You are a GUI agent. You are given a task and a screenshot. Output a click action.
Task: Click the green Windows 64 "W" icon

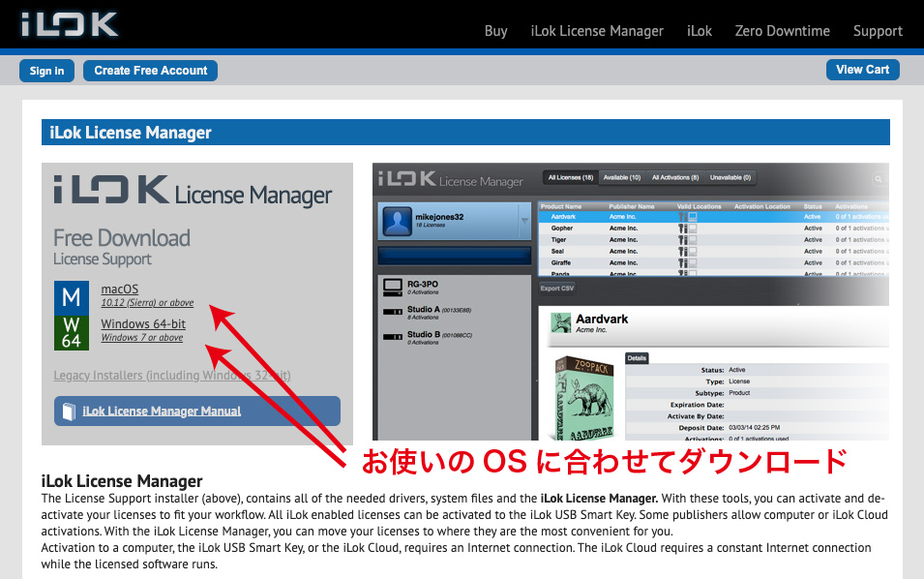pos(71,331)
